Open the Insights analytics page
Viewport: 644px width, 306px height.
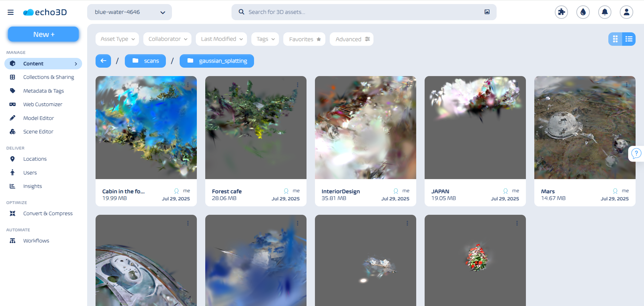(x=32, y=186)
